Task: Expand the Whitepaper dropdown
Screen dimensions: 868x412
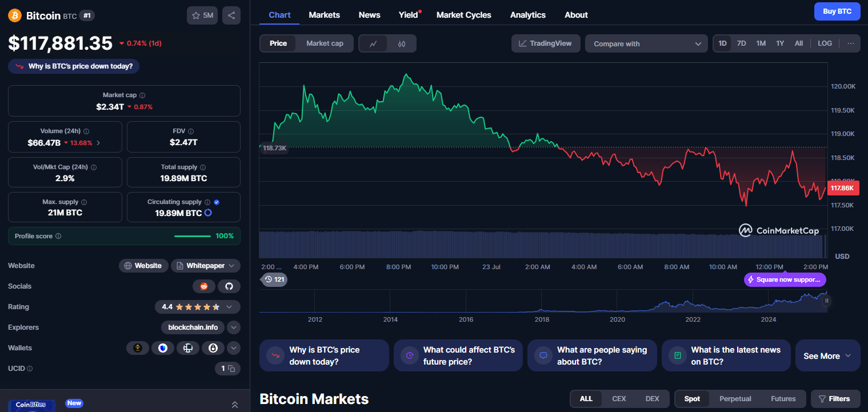Action: (x=206, y=266)
